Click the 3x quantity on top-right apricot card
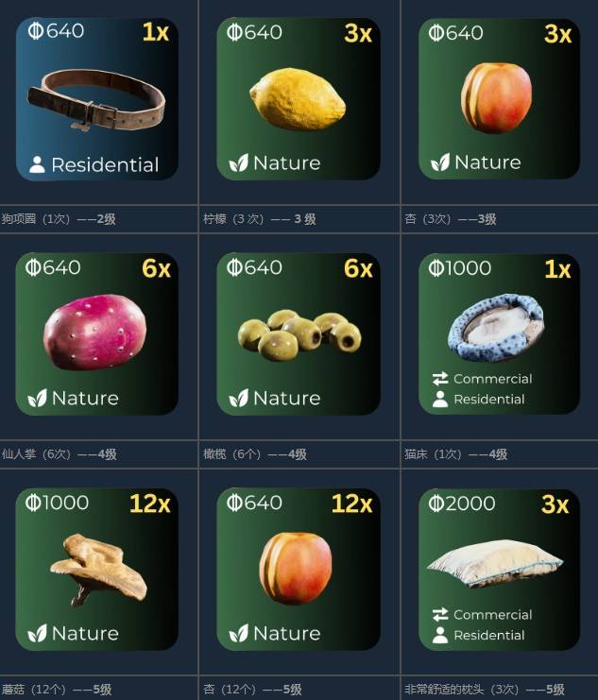Viewport: 598px width, 700px height. (557, 33)
